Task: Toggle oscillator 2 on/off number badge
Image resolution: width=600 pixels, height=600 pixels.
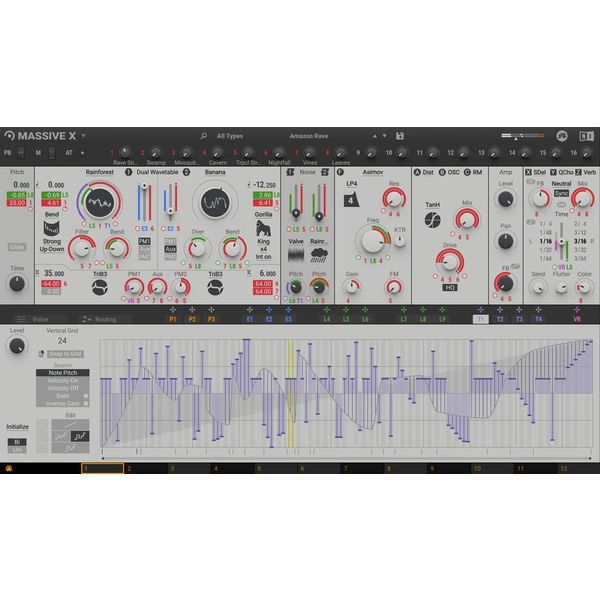Action: point(186,172)
